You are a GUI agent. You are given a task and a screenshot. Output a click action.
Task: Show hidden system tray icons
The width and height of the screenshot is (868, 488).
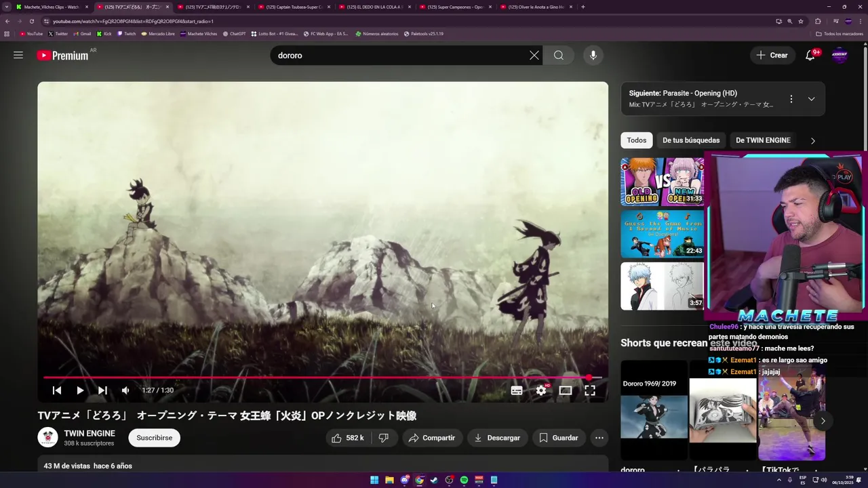click(x=779, y=480)
